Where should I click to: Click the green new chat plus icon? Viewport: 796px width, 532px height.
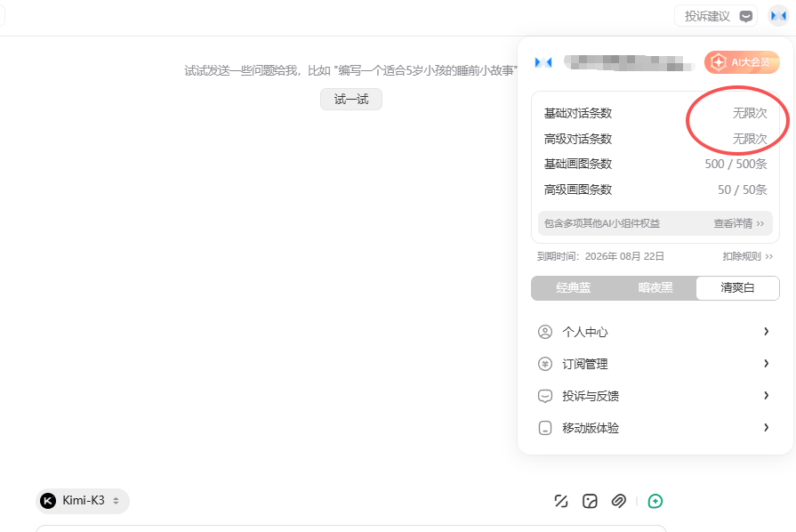click(x=655, y=501)
